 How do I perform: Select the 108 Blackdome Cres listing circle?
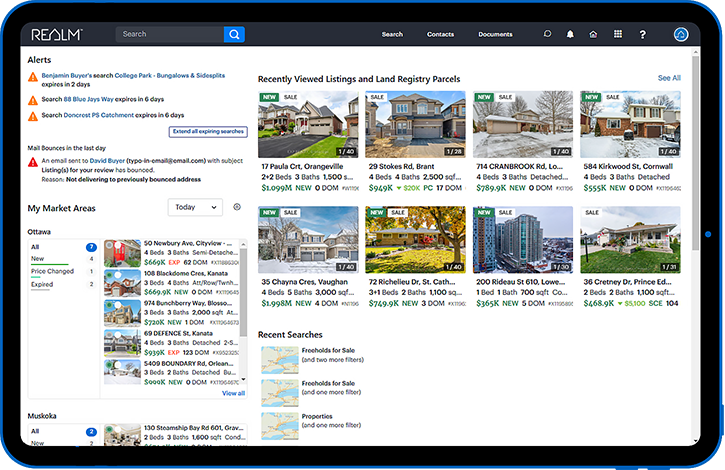pos(118,275)
